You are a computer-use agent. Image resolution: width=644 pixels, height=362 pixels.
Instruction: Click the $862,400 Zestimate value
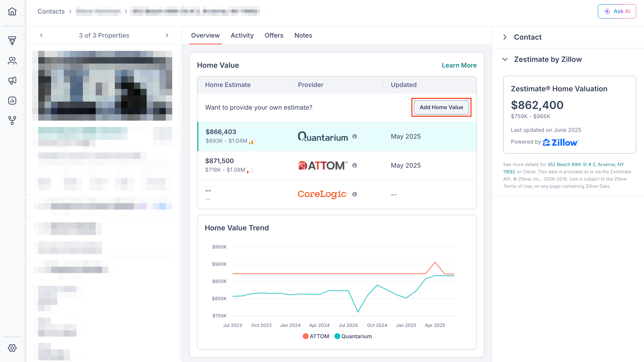[537, 105]
